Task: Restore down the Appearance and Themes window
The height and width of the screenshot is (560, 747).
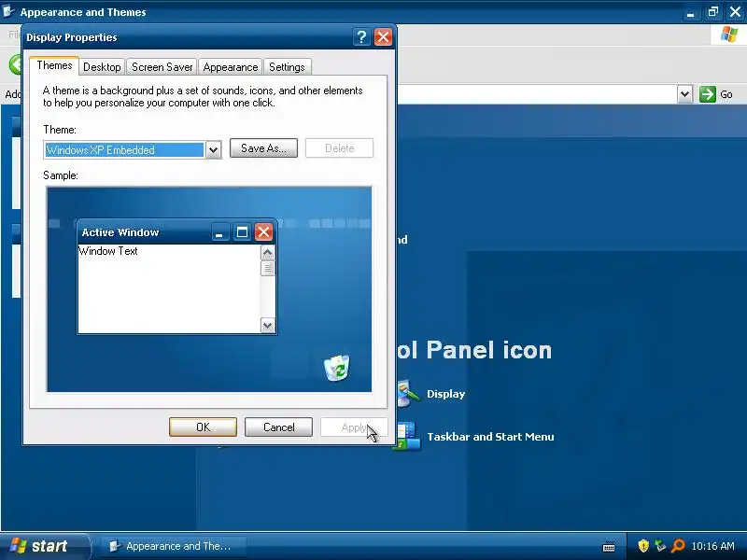Action: click(712, 12)
